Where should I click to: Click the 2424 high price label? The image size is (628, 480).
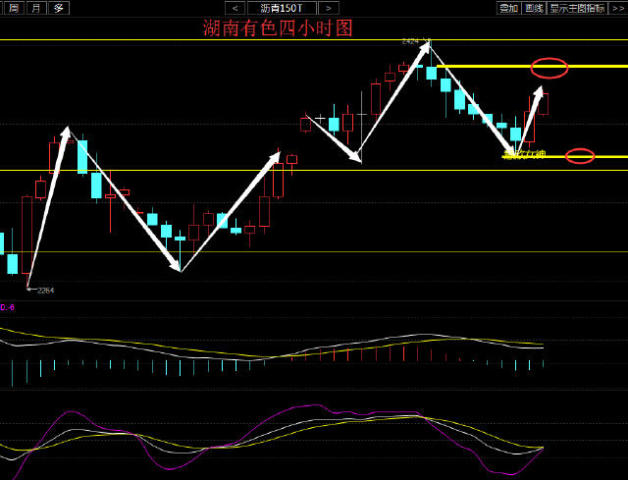tap(411, 41)
